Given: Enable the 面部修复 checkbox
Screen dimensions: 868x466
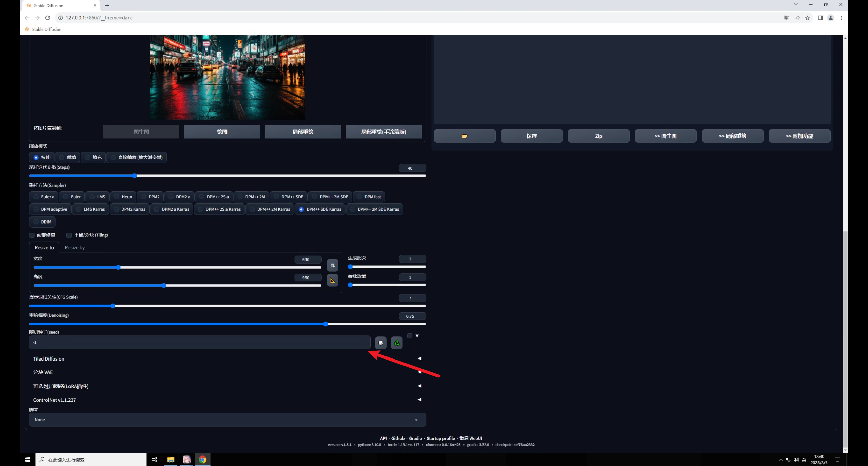Looking at the screenshot, I should tap(32, 235).
